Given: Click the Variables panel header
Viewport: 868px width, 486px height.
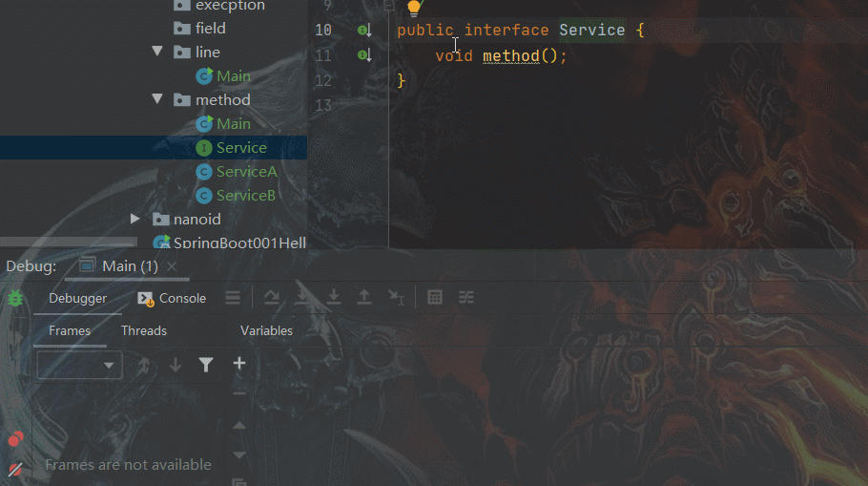Looking at the screenshot, I should (266, 330).
